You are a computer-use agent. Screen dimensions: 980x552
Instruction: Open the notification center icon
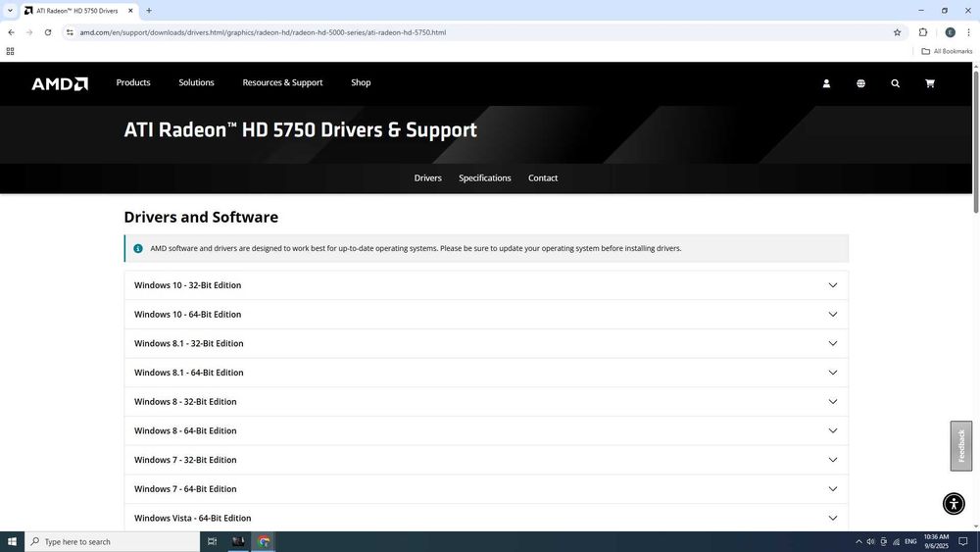pyautogui.click(x=963, y=541)
